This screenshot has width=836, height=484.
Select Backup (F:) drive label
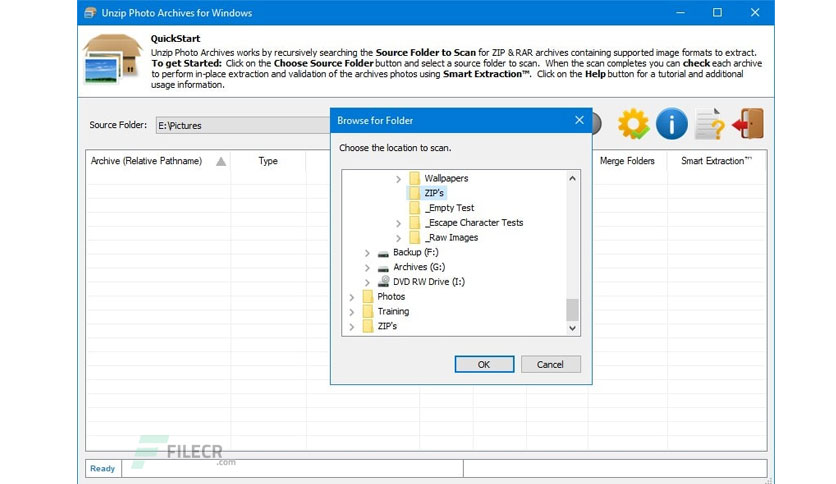pos(415,252)
